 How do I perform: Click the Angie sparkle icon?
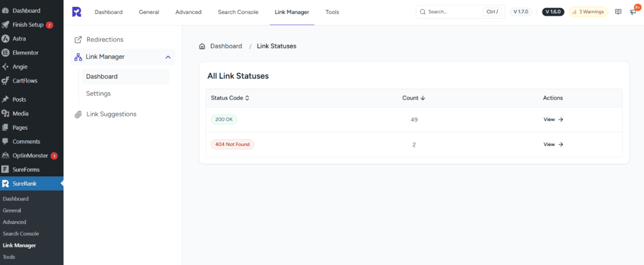click(x=5, y=67)
